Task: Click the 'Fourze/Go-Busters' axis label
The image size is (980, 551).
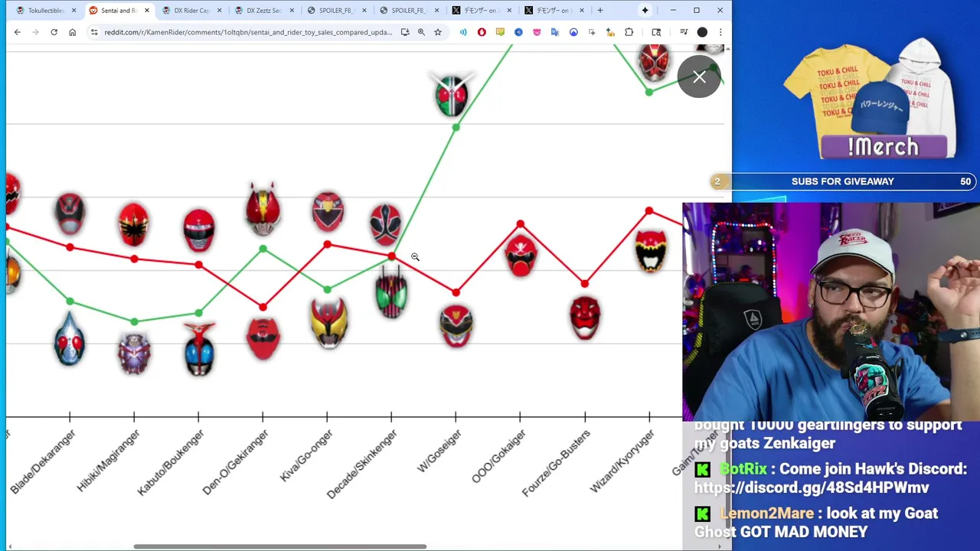Action: click(x=557, y=462)
